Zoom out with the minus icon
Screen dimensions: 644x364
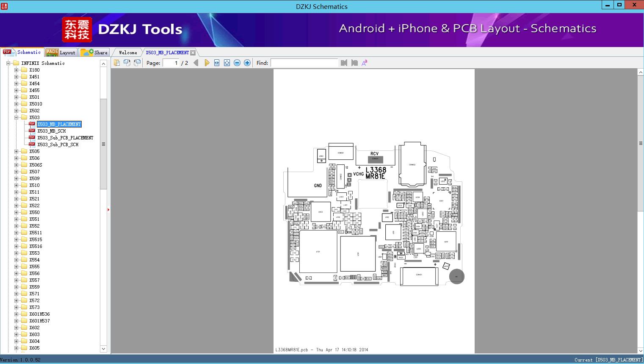point(237,63)
